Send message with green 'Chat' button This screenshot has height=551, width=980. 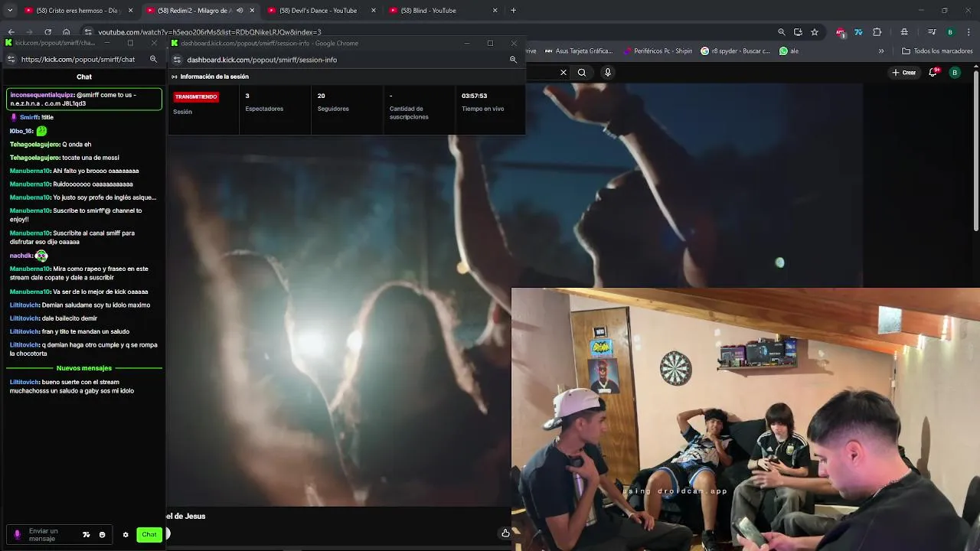tap(149, 535)
